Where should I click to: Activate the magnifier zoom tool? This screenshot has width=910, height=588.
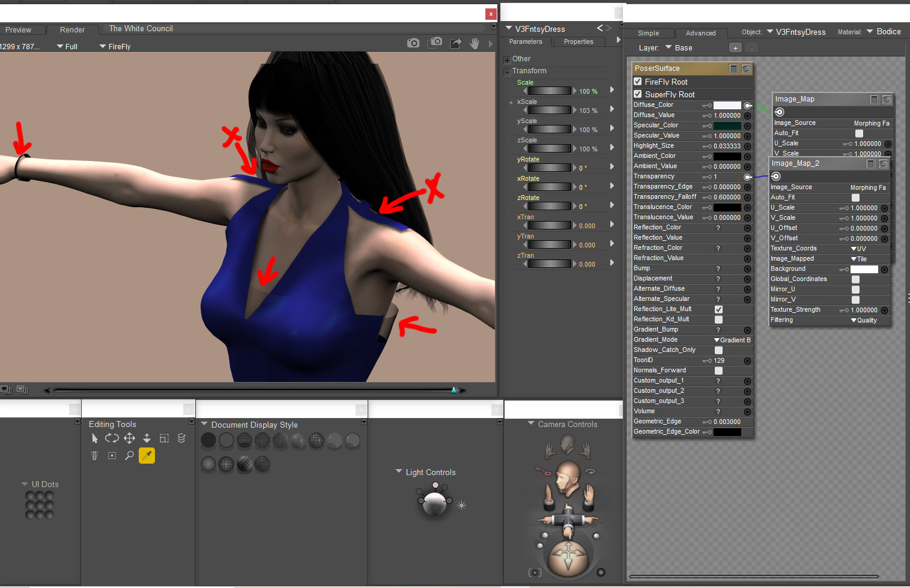coord(129,456)
